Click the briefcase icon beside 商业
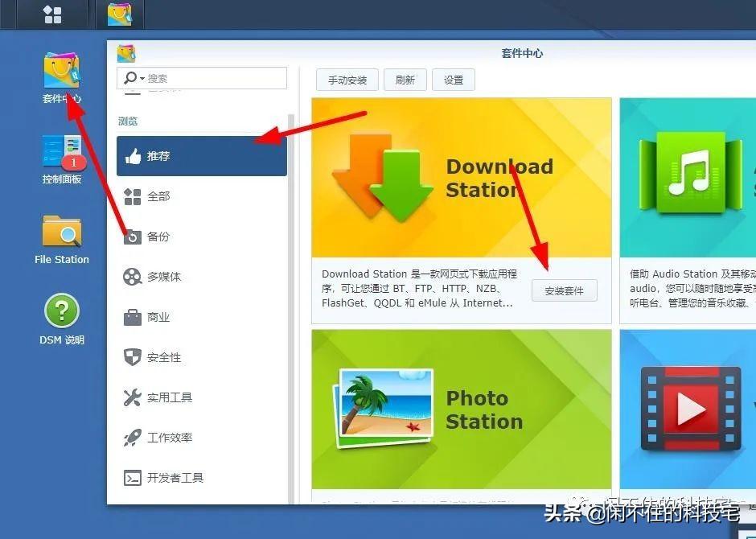 pos(133,317)
